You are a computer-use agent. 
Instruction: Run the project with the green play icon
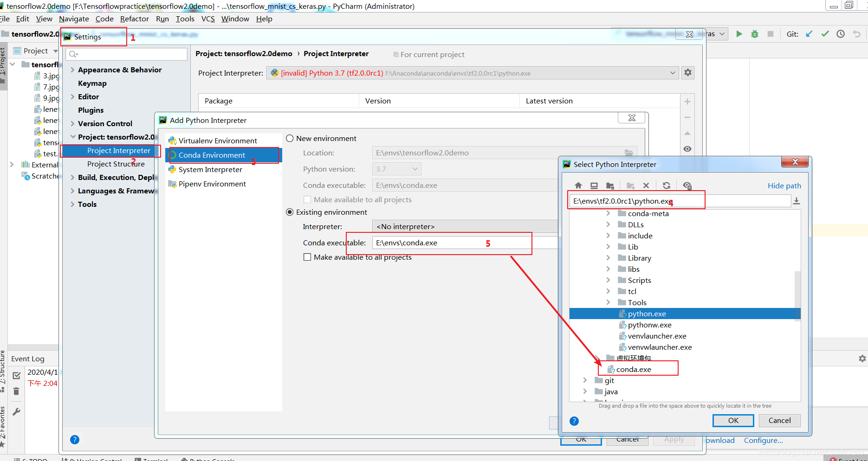(739, 34)
